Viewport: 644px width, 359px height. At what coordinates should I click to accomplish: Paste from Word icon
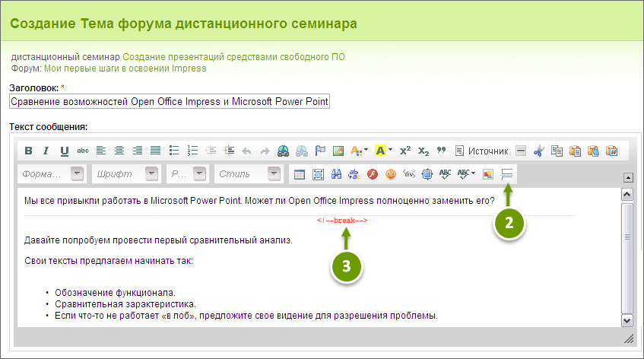612,151
